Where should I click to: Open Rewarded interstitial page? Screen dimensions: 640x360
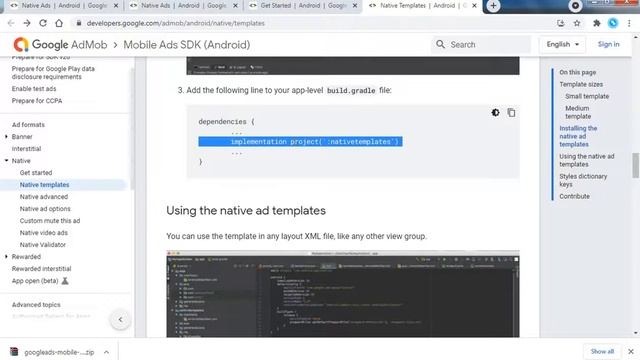[x=41, y=269]
